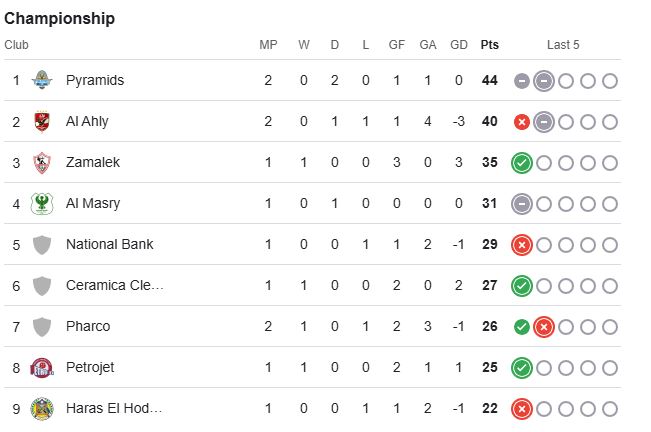Click Al Ahly's red loss result icon
651x432 pixels.
point(522,122)
